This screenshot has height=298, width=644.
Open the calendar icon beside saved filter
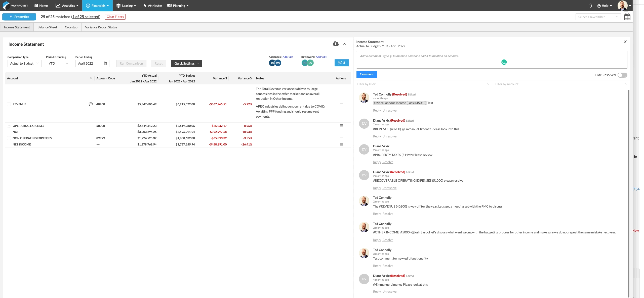click(627, 17)
